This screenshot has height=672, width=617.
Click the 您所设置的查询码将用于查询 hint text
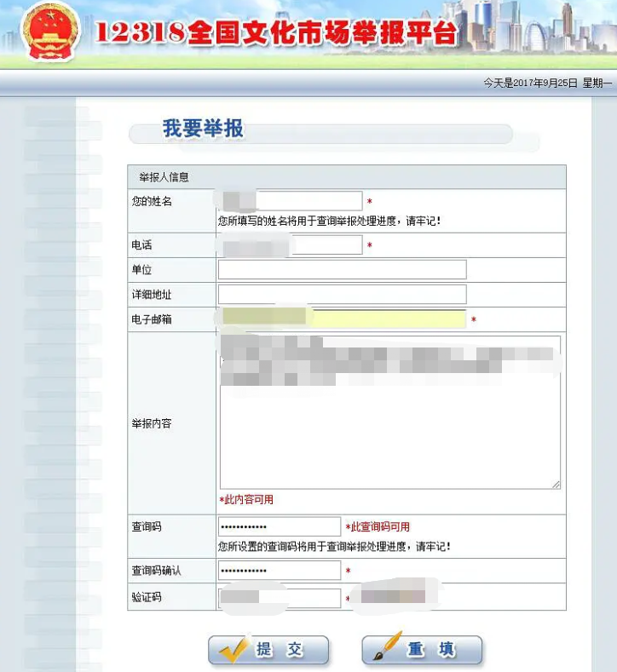334,547
